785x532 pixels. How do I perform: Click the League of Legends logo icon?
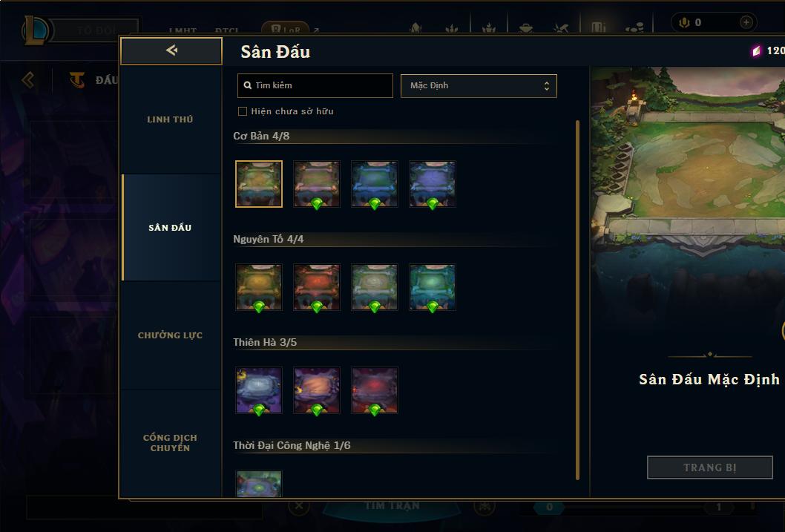point(35,30)
